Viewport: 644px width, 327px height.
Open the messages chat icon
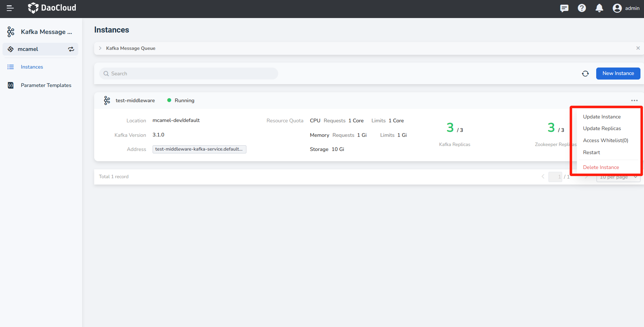[564, 8]
